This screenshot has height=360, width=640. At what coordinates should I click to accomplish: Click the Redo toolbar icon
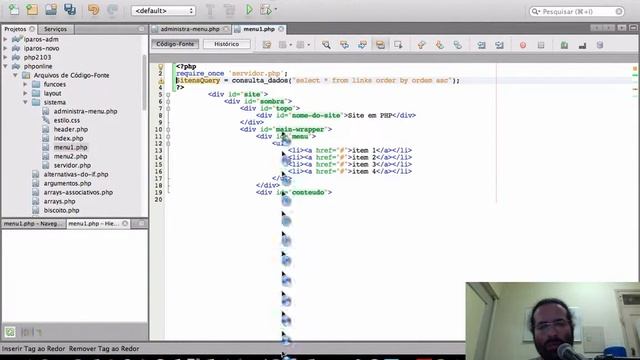tap(112, 10)
